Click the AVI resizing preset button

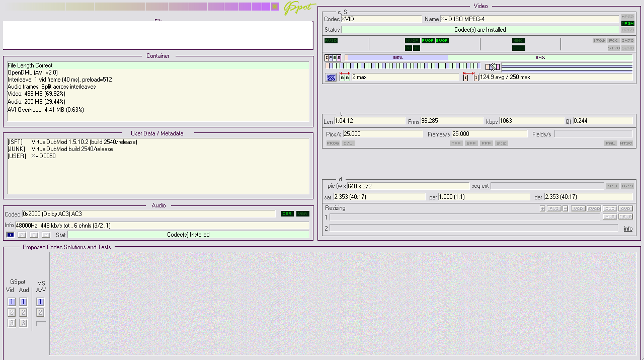click(554, 208)
